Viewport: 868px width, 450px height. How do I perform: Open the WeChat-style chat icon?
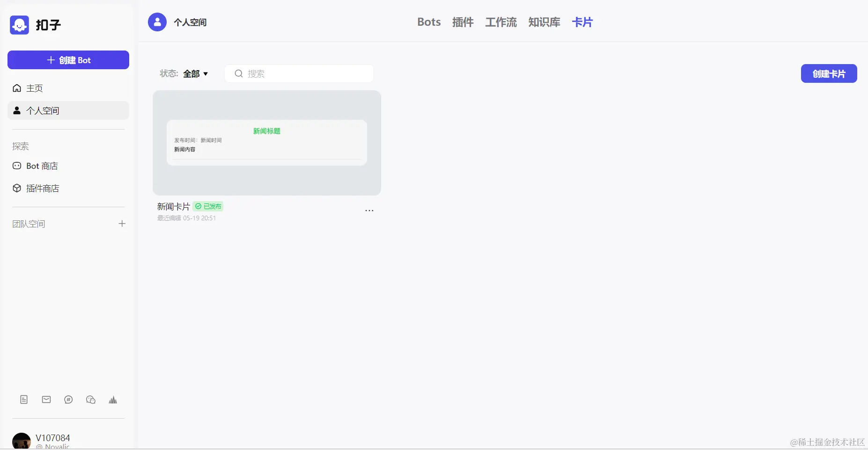(x=91, y=399)
